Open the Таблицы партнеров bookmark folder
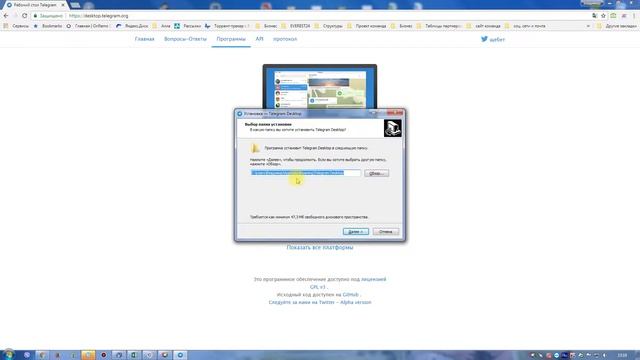 coord(439,26)
